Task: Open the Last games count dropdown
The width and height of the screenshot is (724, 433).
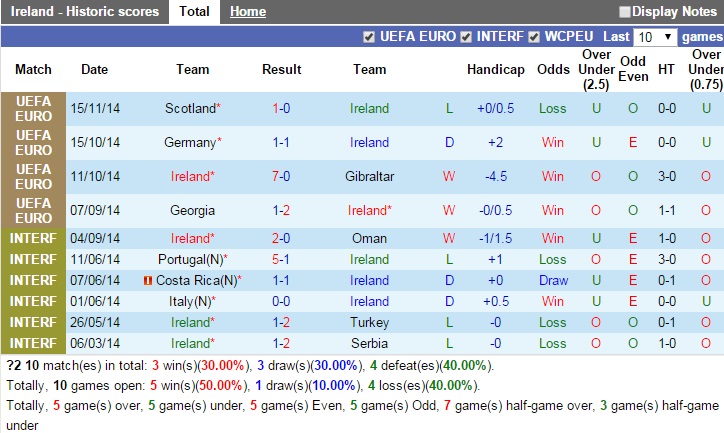Action: [x=655, y=37]
